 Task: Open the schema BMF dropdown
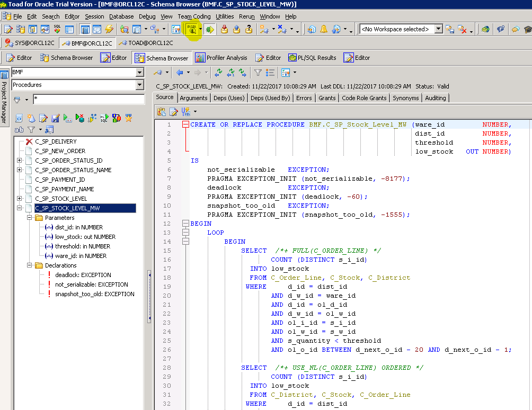click(139, 72)
